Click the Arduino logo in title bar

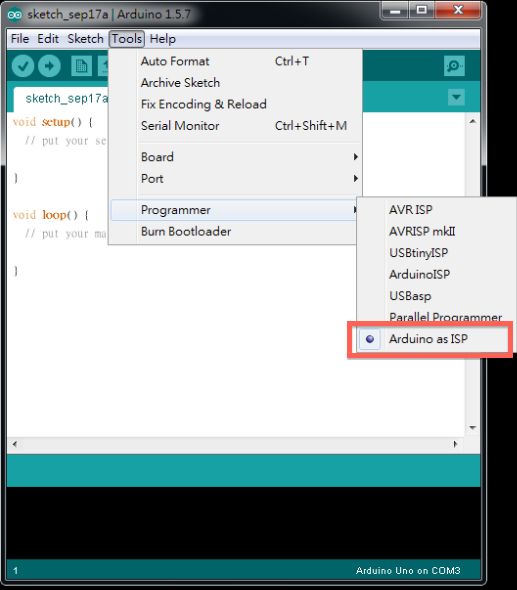[x=15, y=15]
